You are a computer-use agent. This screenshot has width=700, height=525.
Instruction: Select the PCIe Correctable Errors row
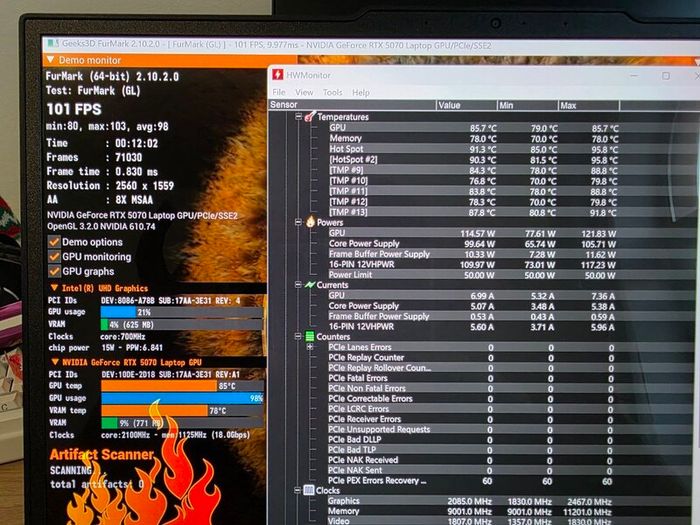472,399
